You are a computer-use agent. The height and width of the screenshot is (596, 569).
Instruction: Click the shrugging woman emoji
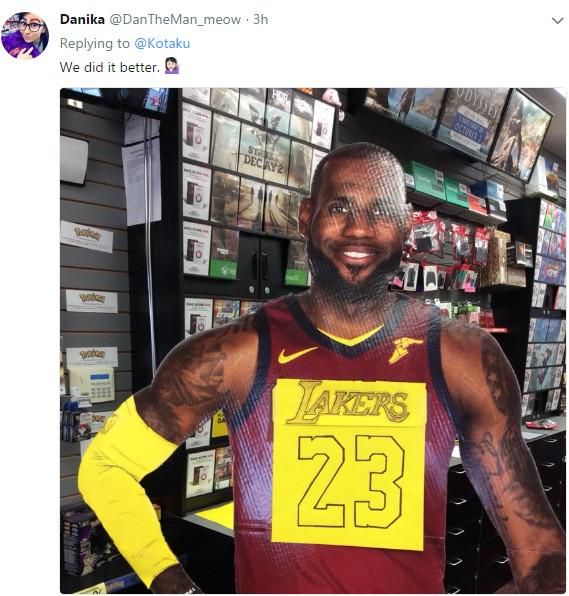tap(172, 66)
